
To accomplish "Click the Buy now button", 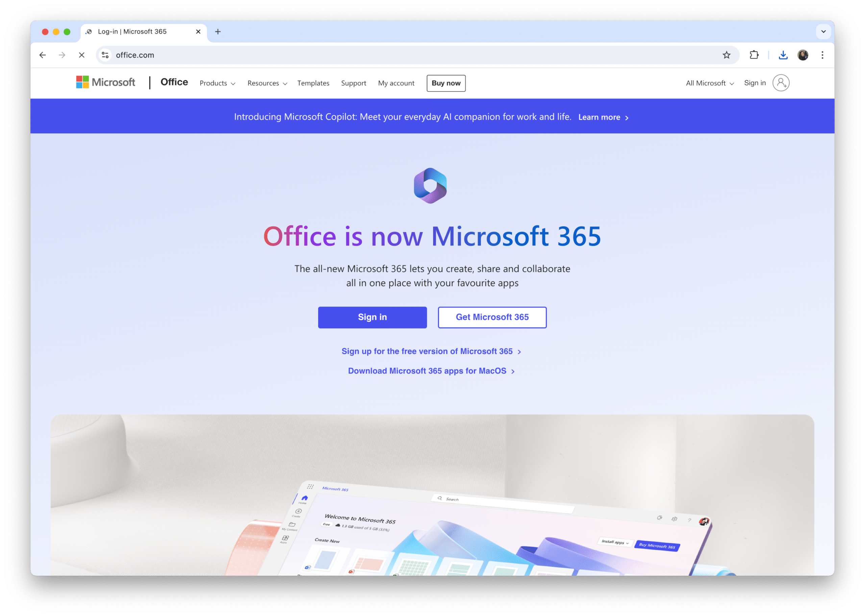I will [x=445, y=83].
